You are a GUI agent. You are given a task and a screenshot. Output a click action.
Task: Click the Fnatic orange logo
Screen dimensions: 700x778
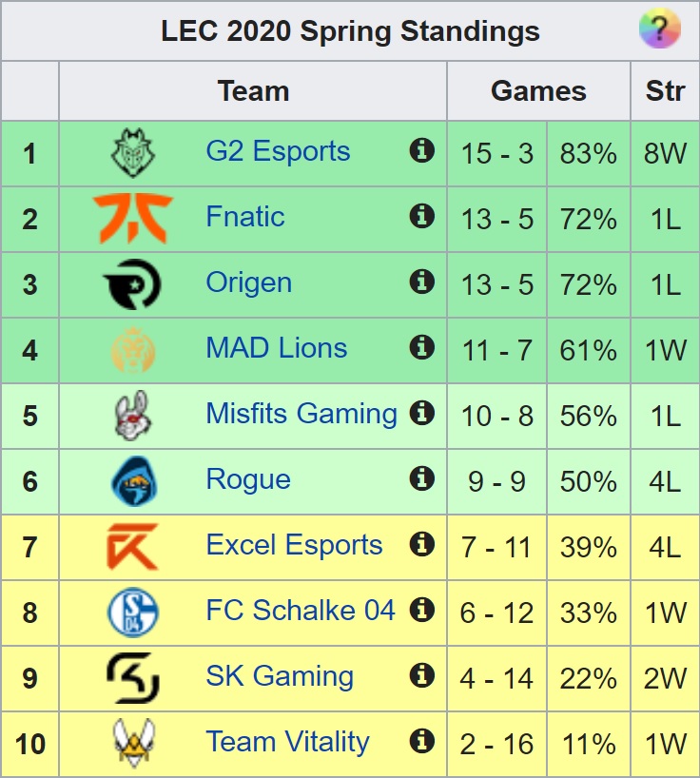[x=133, y=219]
